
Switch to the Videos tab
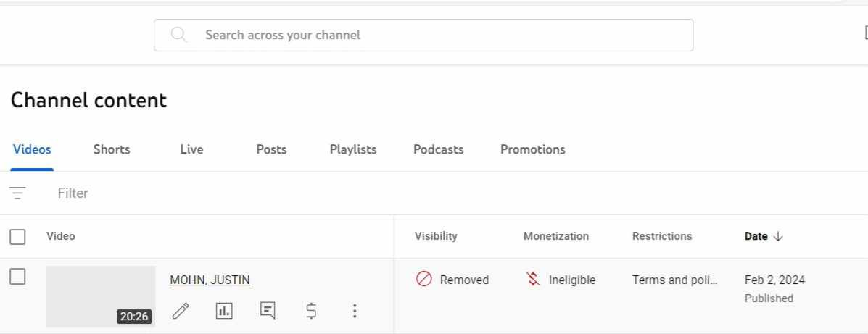tap(32, 149)
